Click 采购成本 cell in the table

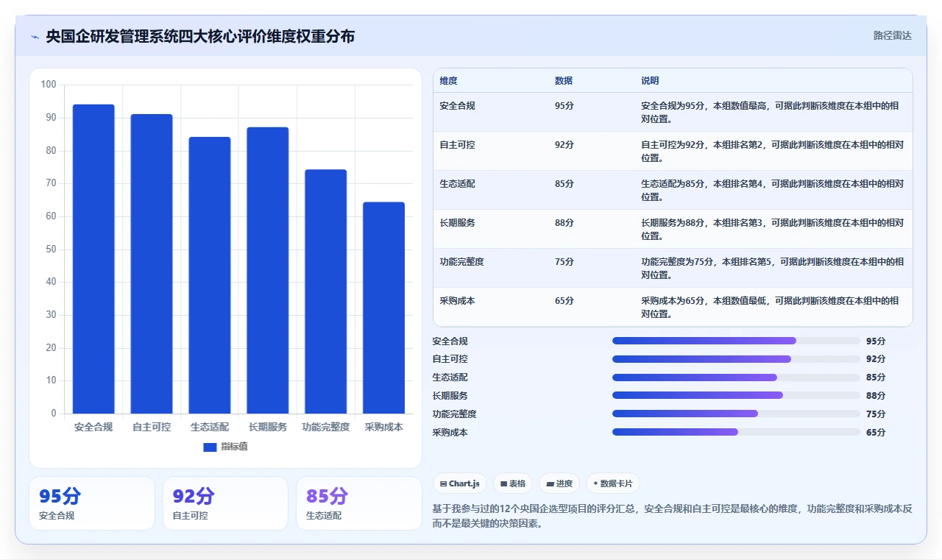[x=458, y=301]
